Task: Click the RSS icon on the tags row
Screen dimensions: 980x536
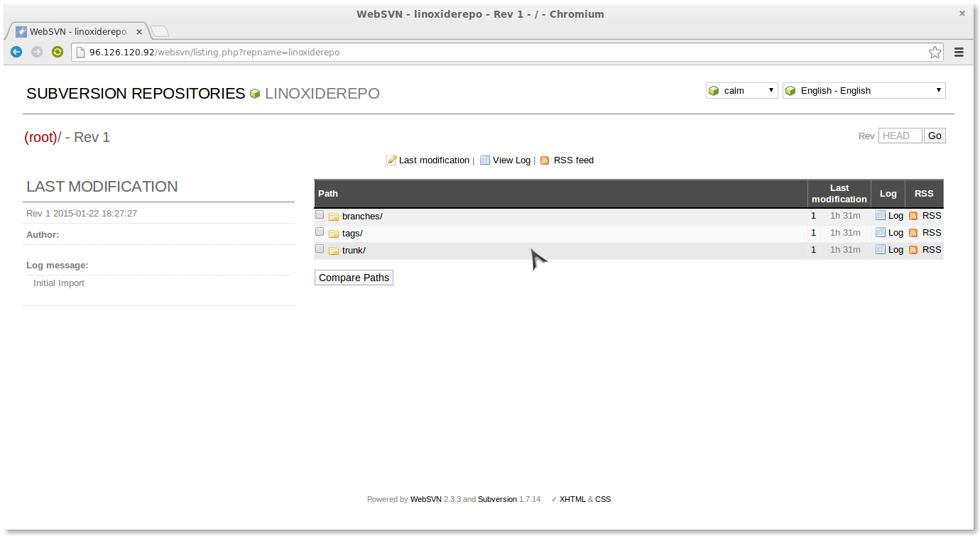Action: pos(914,232)
